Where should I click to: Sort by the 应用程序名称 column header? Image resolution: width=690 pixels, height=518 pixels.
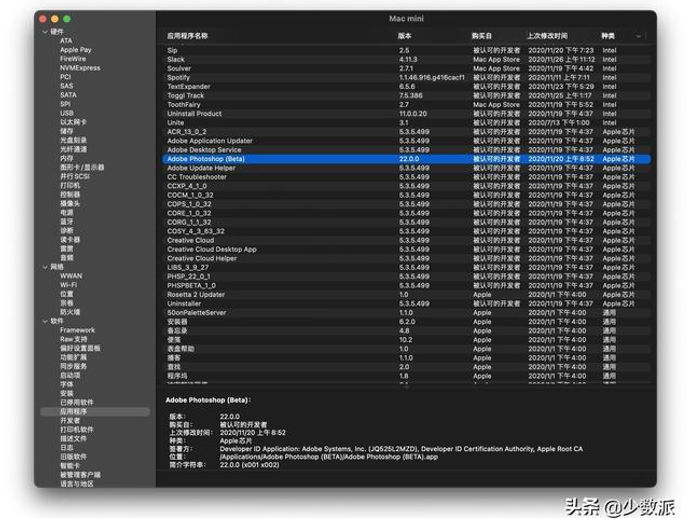pyautogui.click(x=187, y=36)
